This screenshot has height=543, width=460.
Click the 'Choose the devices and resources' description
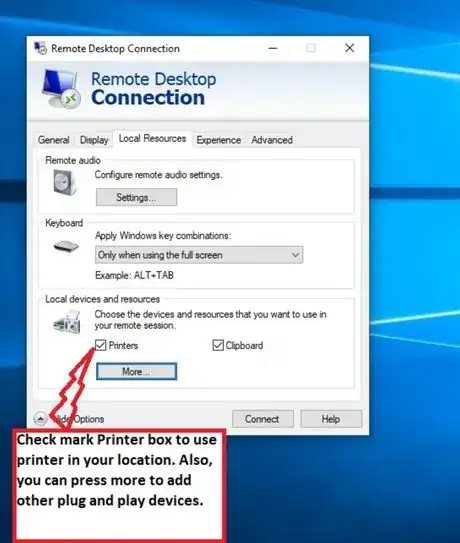pos(211,320)
